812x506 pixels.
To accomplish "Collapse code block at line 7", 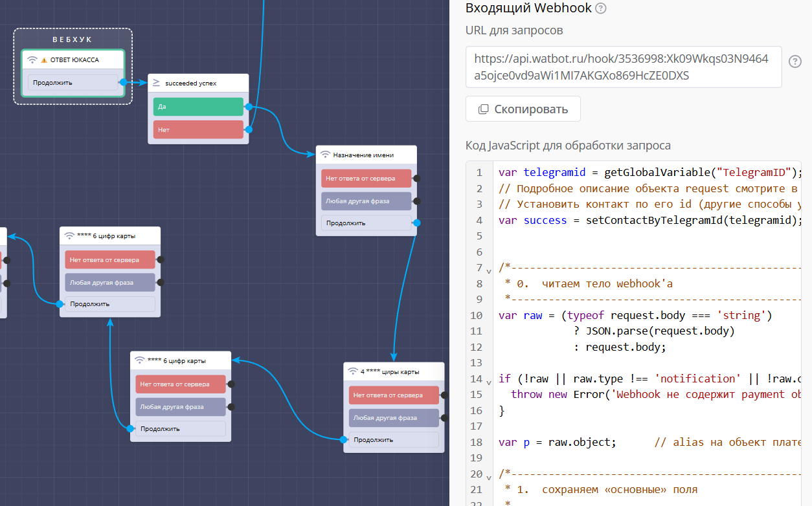I will [489, 270].
